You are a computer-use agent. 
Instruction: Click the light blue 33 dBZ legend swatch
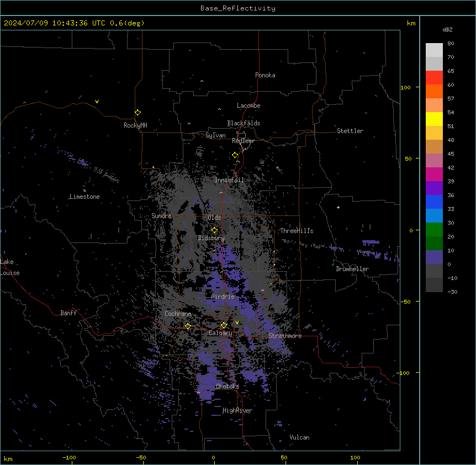pyautogui.click(x=434, y=216)
